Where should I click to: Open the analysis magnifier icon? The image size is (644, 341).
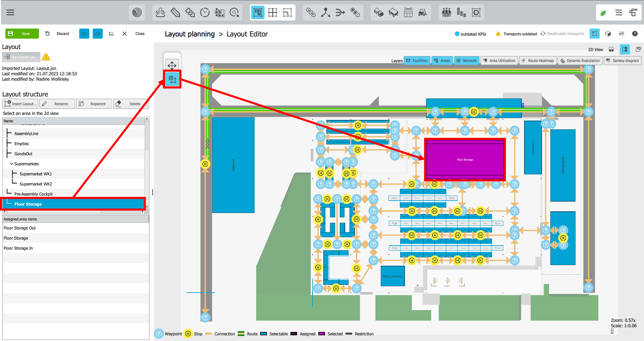tap(234, 12)
